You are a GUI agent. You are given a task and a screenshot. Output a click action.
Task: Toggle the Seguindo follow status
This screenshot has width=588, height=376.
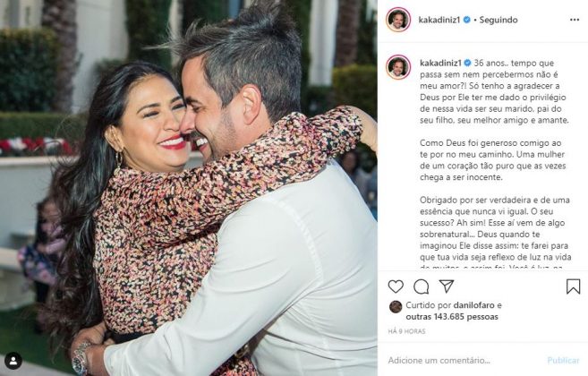click(499, 20)
